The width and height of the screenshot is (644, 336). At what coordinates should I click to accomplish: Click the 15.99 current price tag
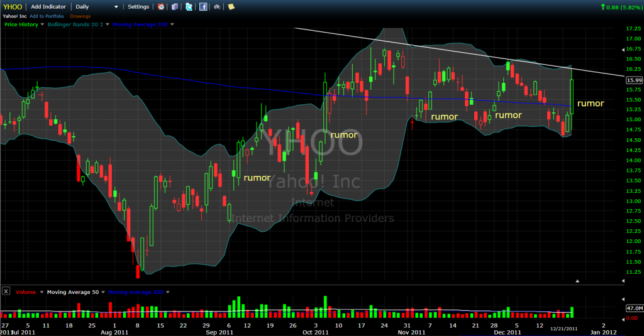coord(634,80)
